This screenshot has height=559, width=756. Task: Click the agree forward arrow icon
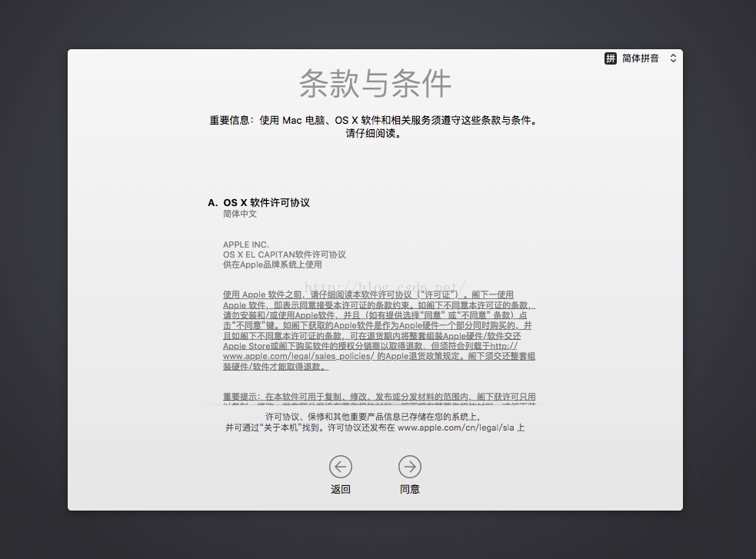pyautogui.click(x=410, y=467)
